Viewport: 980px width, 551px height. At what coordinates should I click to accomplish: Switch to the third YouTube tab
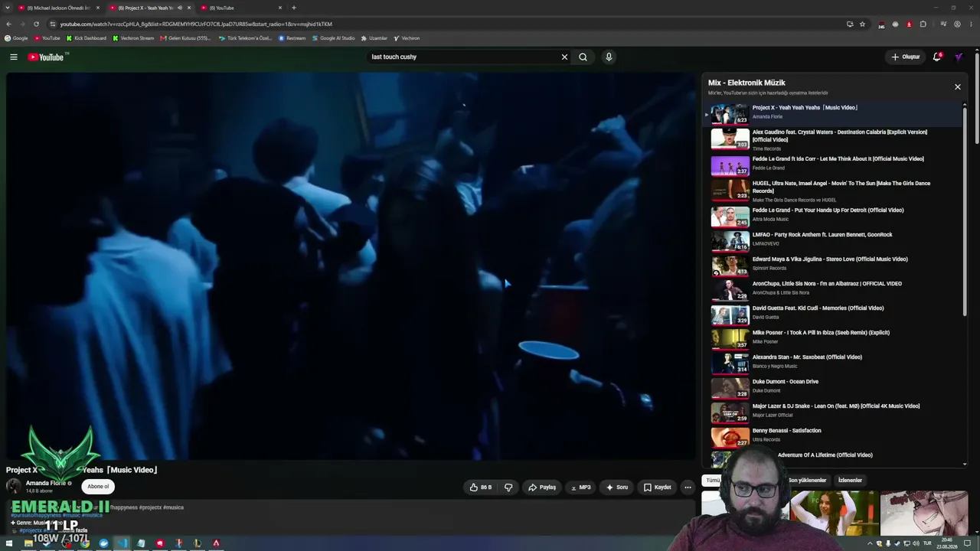(x=240, y=8)
